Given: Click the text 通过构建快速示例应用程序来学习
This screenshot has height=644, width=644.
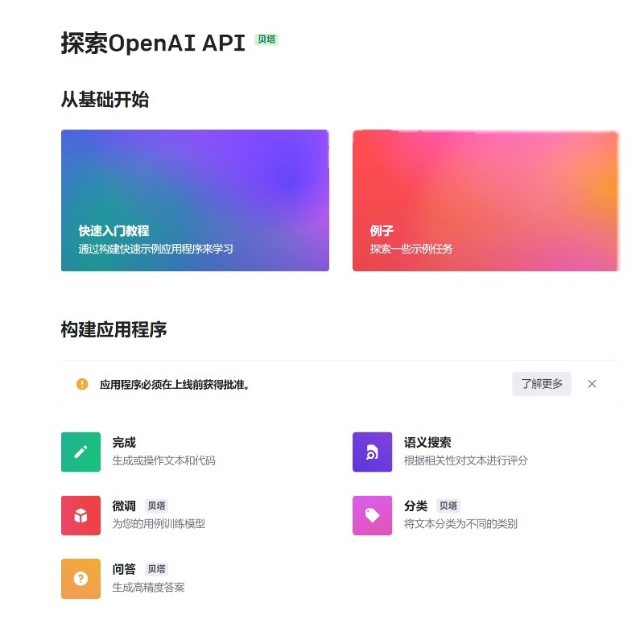Looking at the screenshot, I should pyautogui.click(x=155, y=249).
